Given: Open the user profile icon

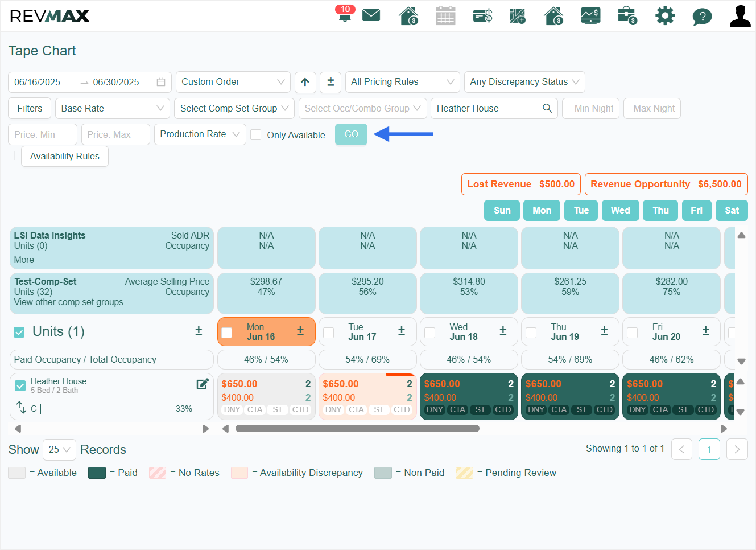Looking at the screenshot, I should pyautogui.click(x=740, y=15).
